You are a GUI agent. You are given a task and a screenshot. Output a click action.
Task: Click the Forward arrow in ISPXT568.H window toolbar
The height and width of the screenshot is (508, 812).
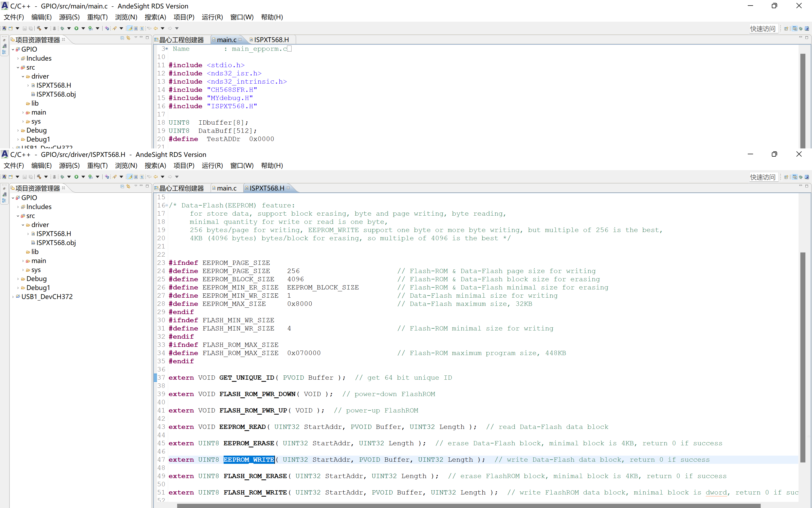(x=170, y=177)
